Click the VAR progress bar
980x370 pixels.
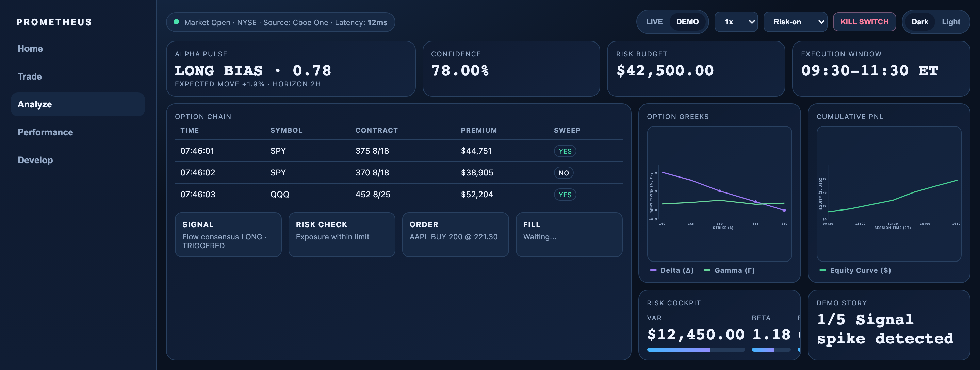[696, 350]
